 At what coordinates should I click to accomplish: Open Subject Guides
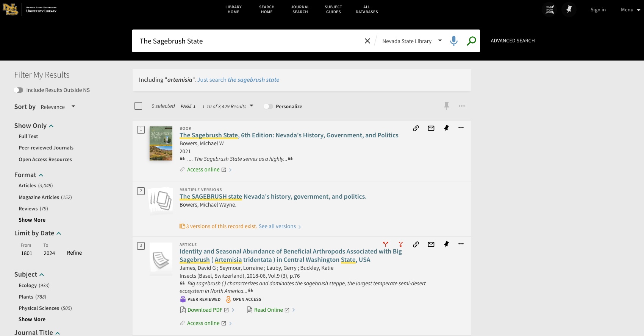[x=333, y=9]
